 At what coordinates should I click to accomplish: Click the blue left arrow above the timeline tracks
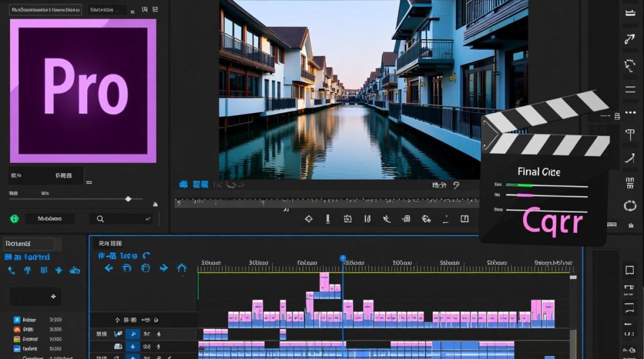(109, 268)
